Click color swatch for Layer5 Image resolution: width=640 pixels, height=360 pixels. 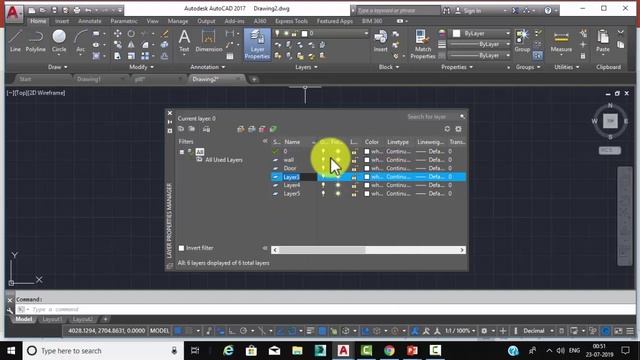367,194
